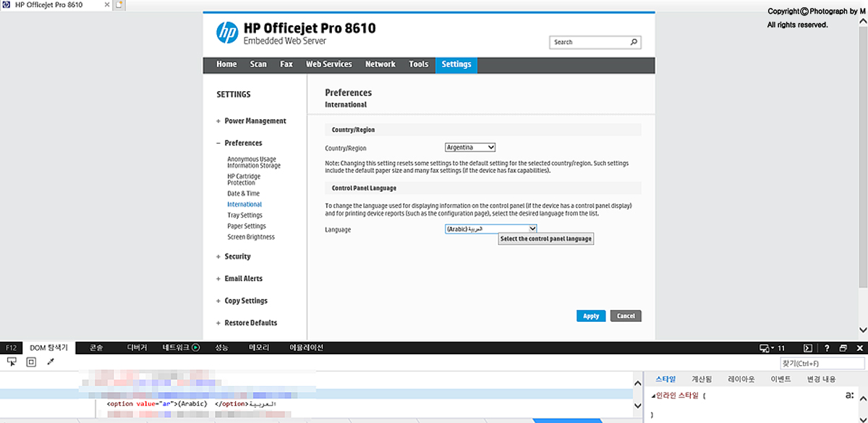Switch to 콘솔 tab in DevTools
The height and width of the screenshot is (423, 868).
pyautogui.click(x=96, y=348)
